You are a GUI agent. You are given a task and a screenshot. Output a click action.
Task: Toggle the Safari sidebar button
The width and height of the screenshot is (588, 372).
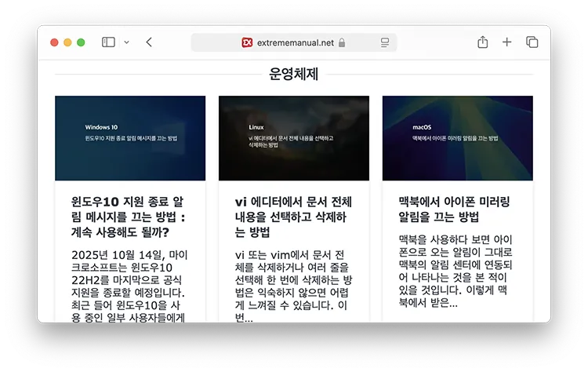pos(108,42)
